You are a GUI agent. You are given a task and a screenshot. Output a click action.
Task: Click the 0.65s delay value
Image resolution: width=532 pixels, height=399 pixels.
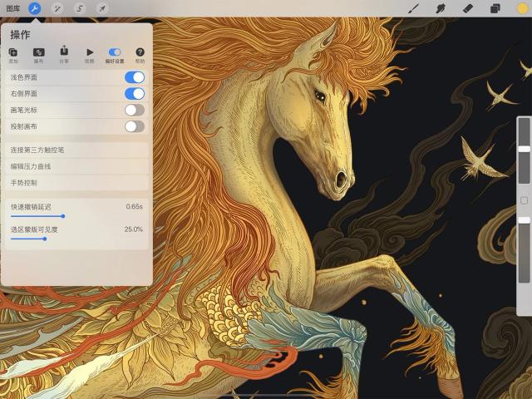(135, 206)
